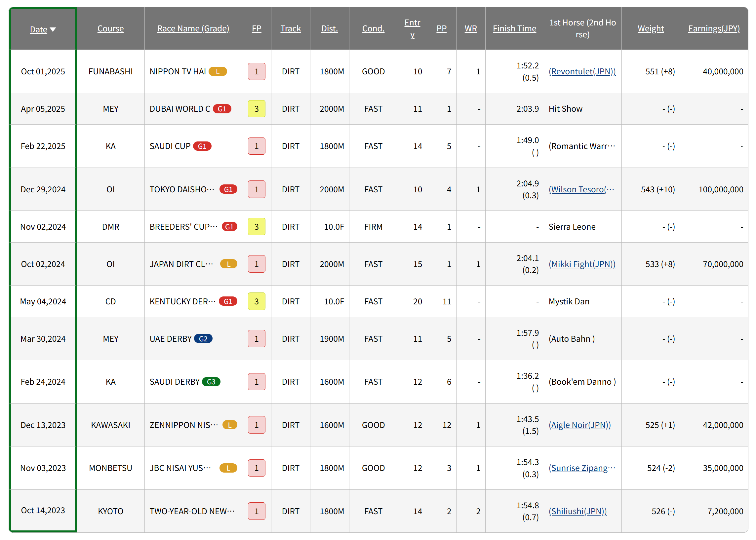Sort by Earnings(JPY) header
The width and height of the screenshot is (756, 540).
(x=714, y=29)
